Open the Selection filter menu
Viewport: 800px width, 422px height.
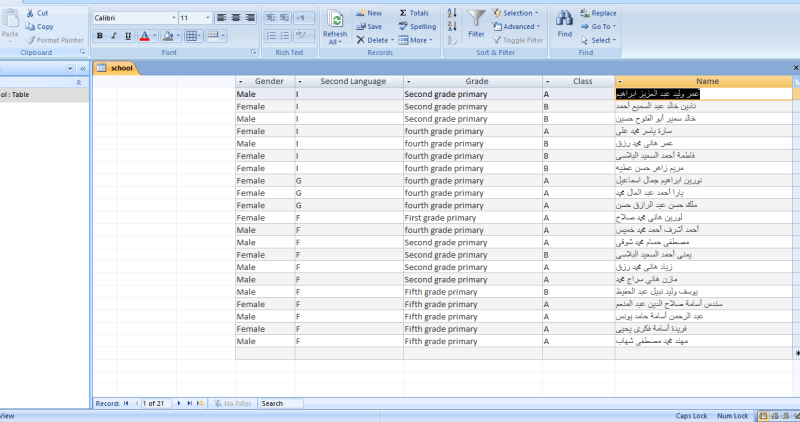click(x=515, y=13)
